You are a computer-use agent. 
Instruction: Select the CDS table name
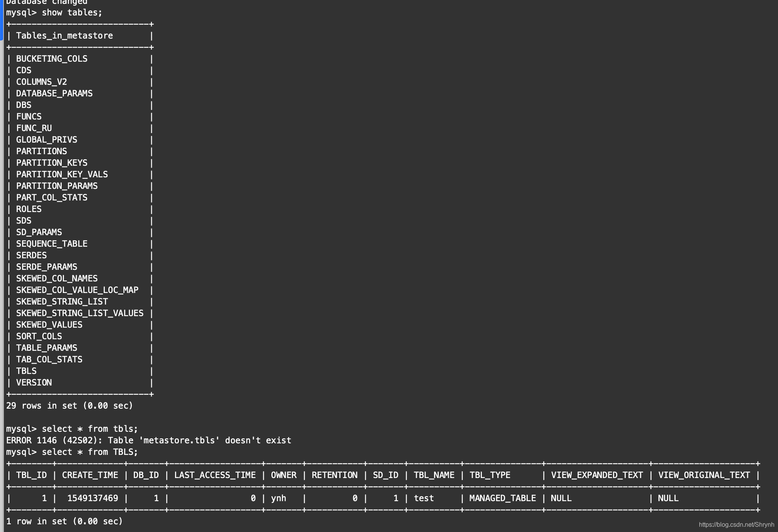tap(24, 70)
